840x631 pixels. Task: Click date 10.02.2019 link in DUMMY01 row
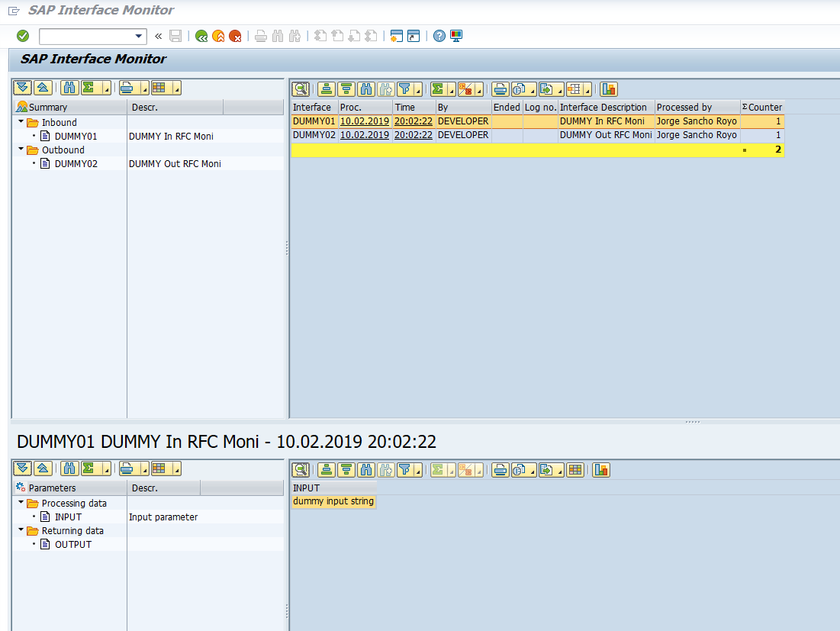[x=364, y=121]
